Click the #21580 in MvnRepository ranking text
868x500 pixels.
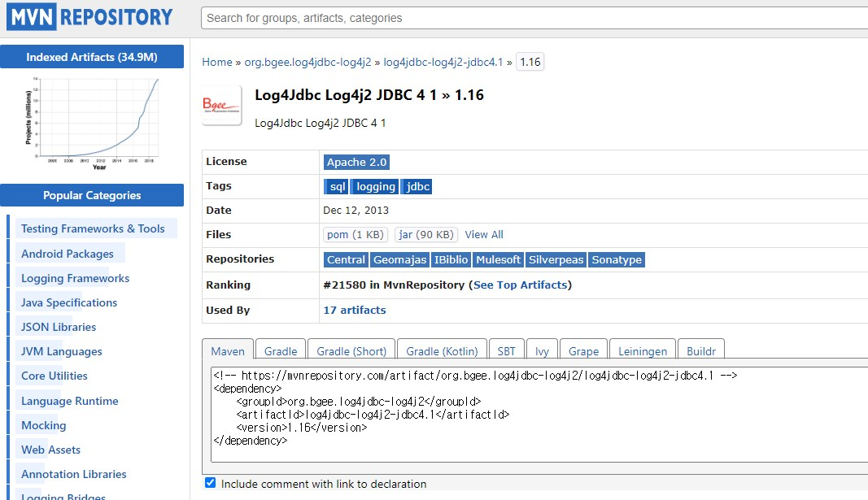394,285
